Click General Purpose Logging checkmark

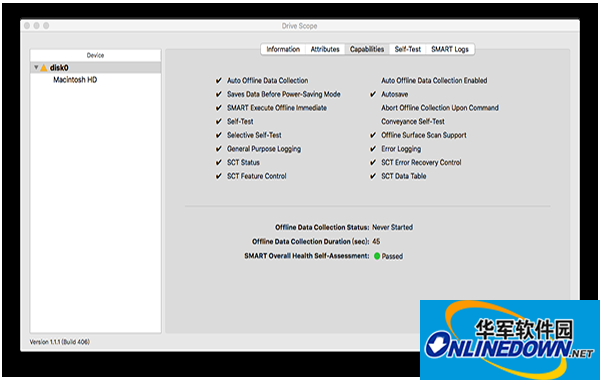[x=218, y=149]
